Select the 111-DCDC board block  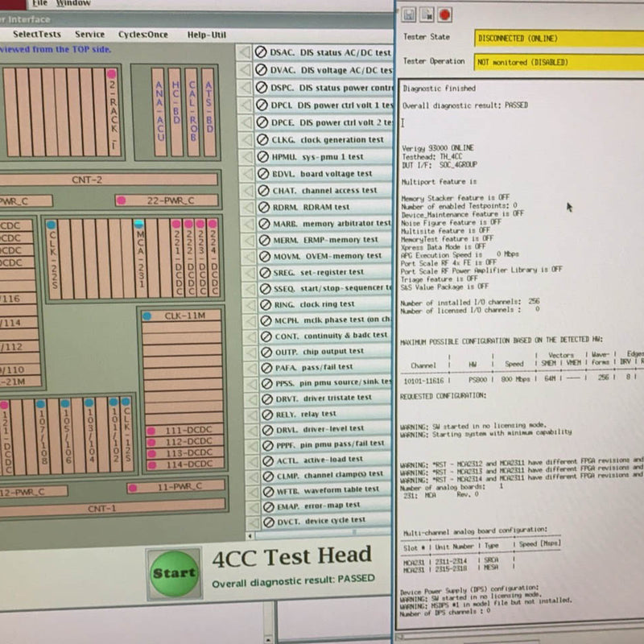[185, 430]
